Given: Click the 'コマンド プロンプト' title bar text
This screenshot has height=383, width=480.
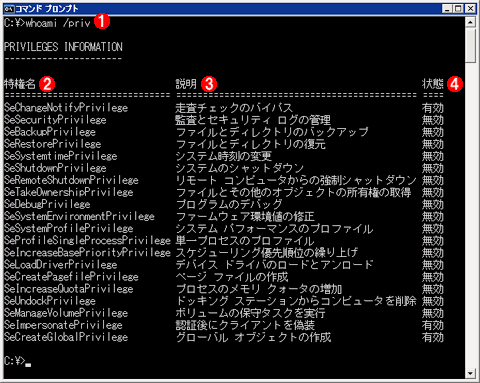Looking at the screenshot, I should 47,8.
